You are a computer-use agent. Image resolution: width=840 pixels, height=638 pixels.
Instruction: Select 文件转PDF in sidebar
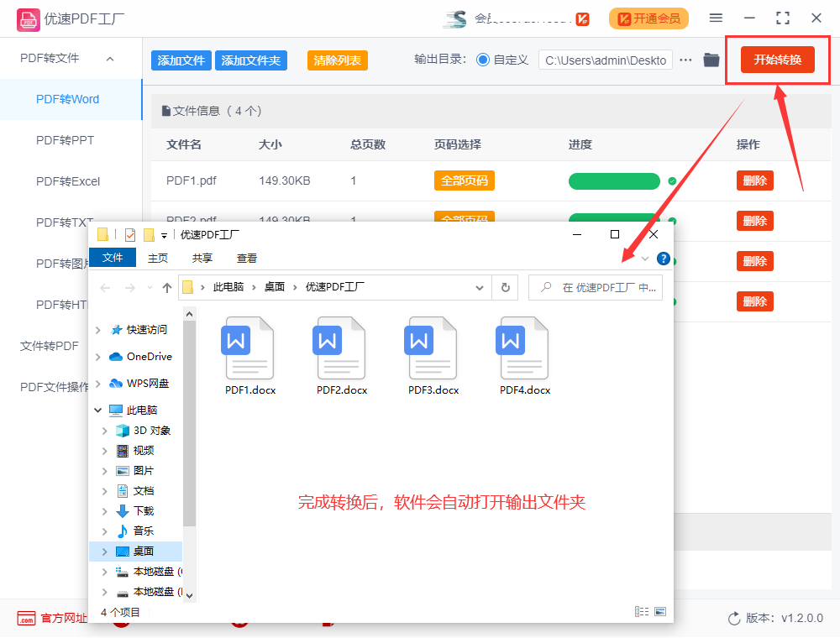(x=50, y=346)
